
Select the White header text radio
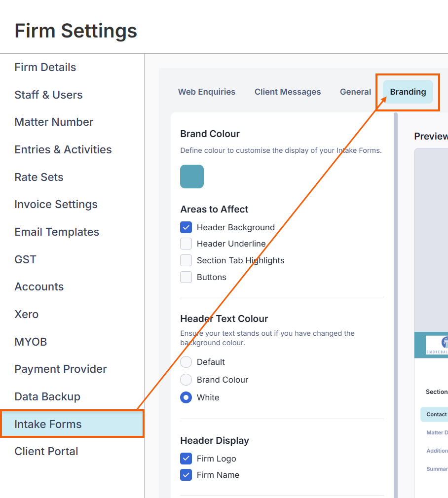coord(186,397)
